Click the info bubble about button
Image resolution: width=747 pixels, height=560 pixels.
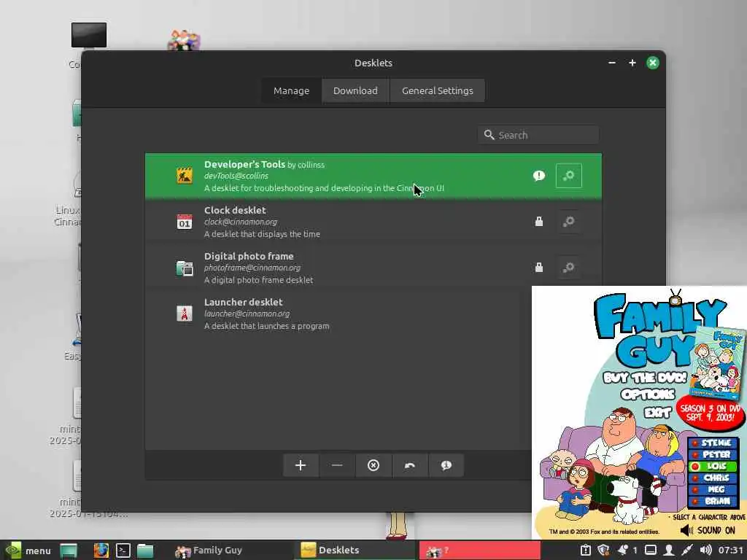[446, 465]
